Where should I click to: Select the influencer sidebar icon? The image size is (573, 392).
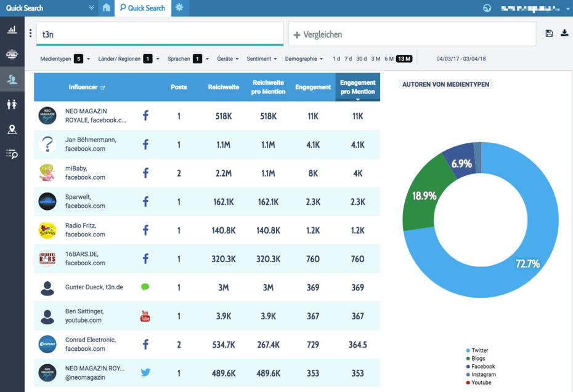tap(12, 79)
